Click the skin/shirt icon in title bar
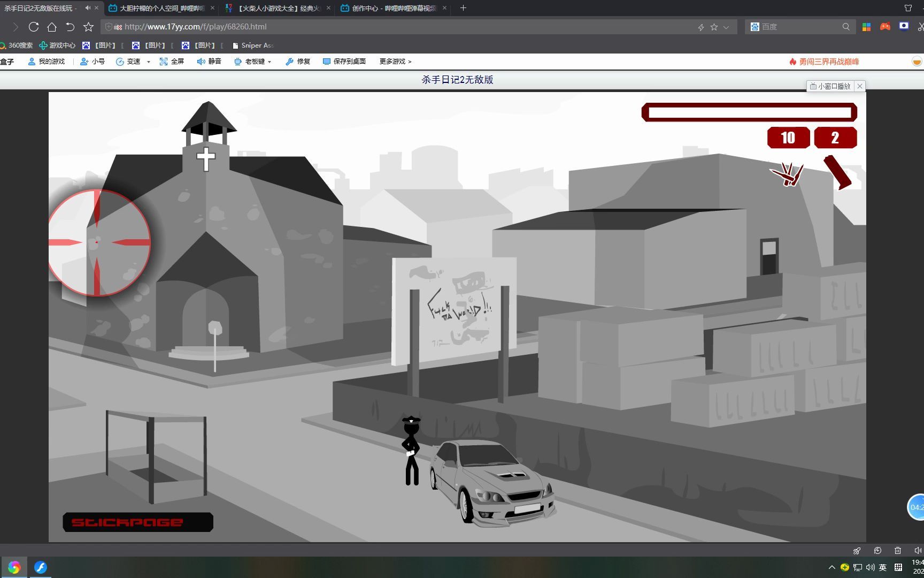The width and height of the screenshot is (924, 578). click(908, 8)
